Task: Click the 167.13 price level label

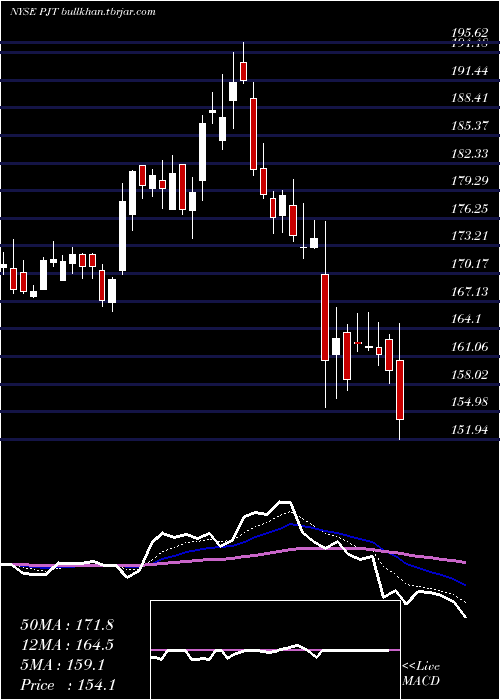Action: (470, 292)
